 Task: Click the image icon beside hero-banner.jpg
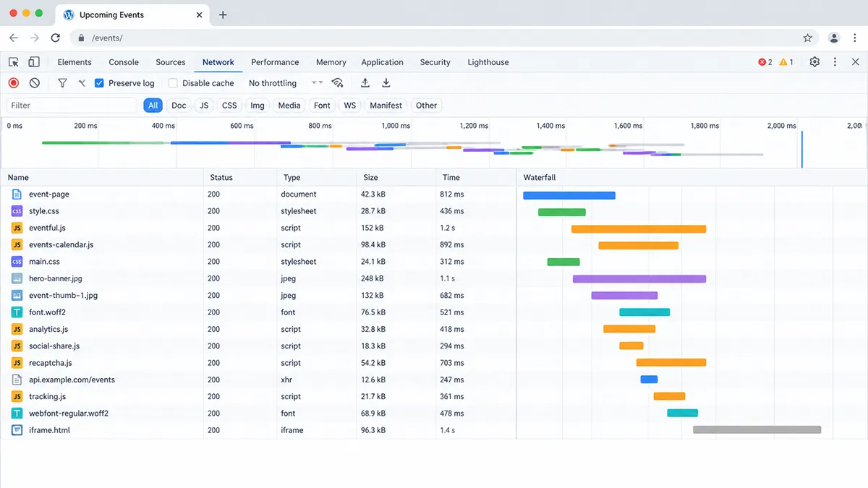pos(17,278)
